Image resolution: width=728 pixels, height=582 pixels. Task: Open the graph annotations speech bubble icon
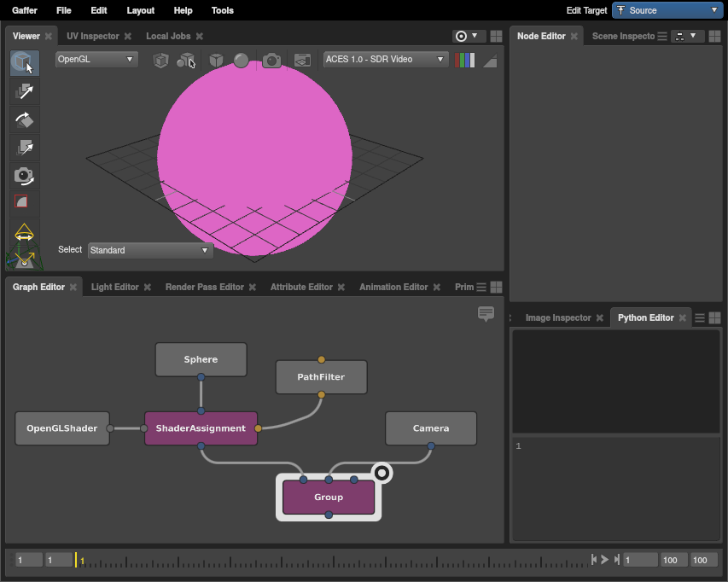tap(486, 314)
